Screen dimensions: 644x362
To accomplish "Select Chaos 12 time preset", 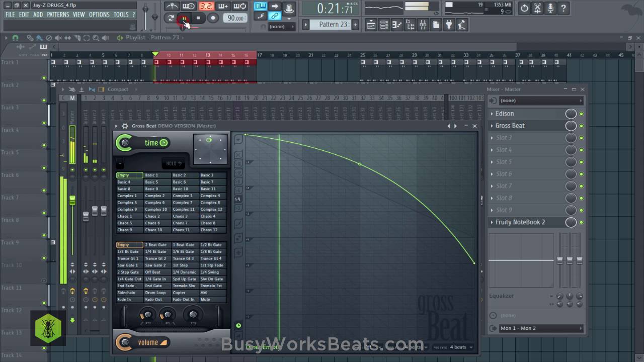I will [x=212, y=230].
